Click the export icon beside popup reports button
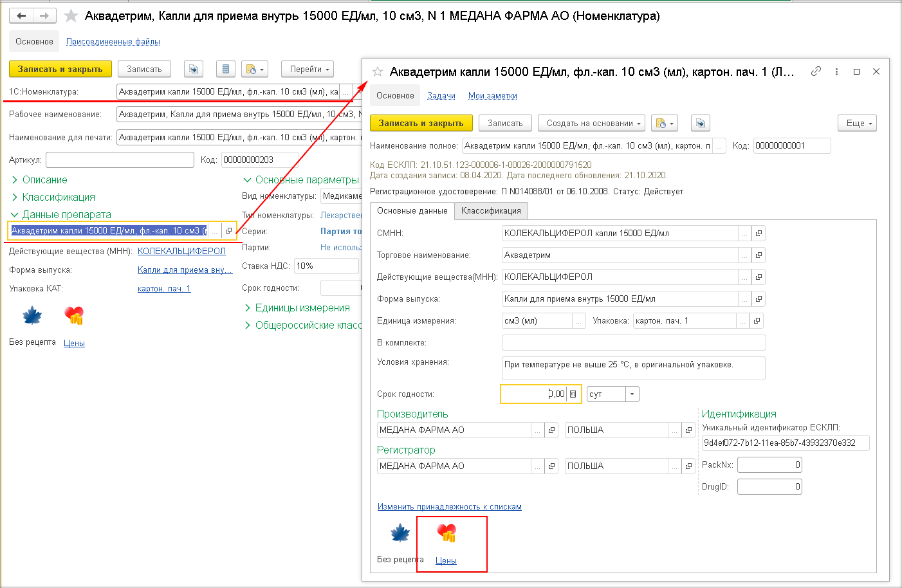Viewport: 902px width, 588px height. pos(701,123)
